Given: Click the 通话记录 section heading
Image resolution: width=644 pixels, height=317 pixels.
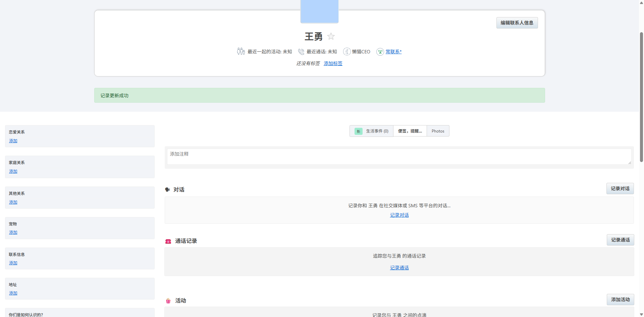Looking at the screenshot, I should pyautogui.click(x=186, y=241).
